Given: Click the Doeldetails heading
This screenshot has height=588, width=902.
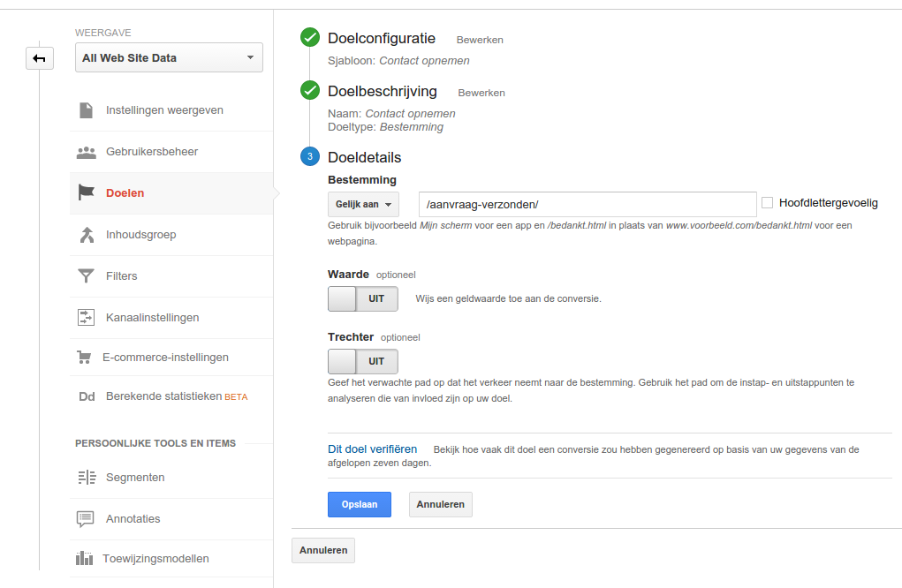Looking at the screenshot, I should coord(365,157).
